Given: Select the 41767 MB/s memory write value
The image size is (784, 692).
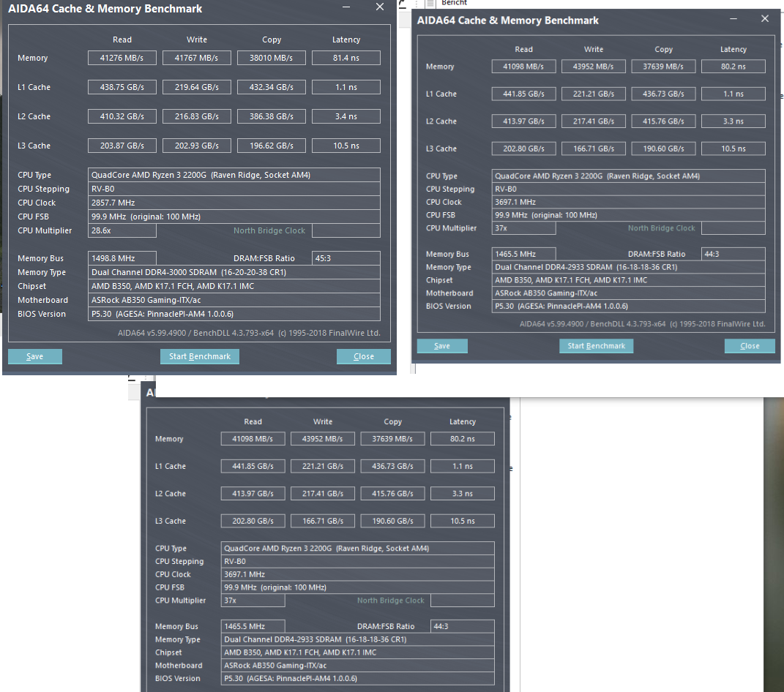Looking at the screenshot, I should point(196,58).
